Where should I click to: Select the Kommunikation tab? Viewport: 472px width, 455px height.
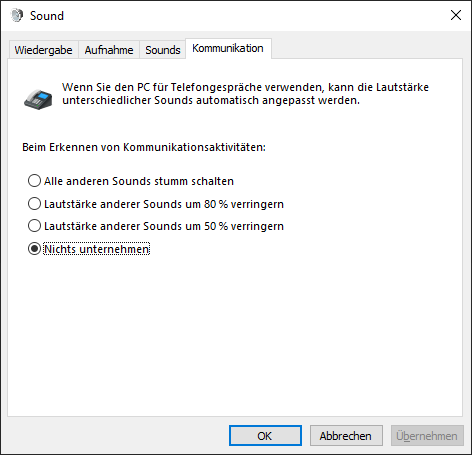pyautogui.click(x=228, y=48)
